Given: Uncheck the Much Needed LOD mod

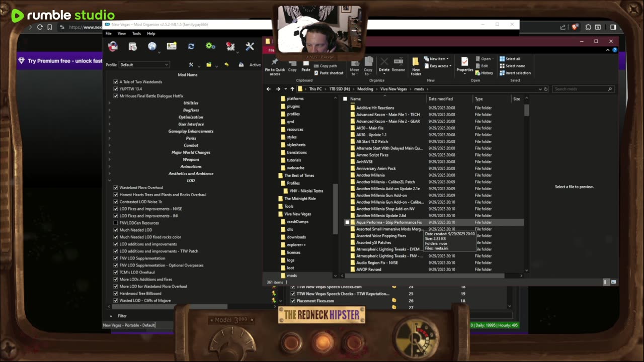Looking at the screenshot, I should [x=116, y=230].
